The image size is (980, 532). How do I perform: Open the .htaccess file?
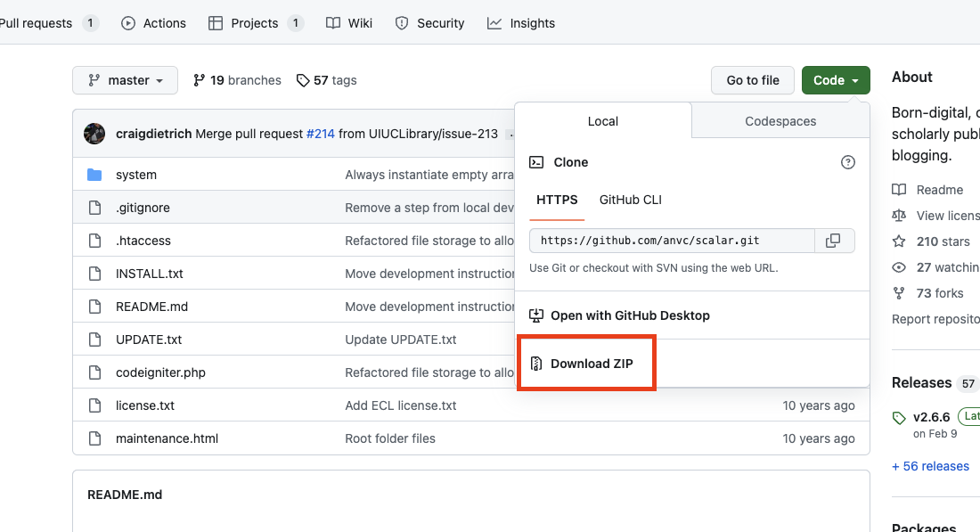click(x=143, y=241)
